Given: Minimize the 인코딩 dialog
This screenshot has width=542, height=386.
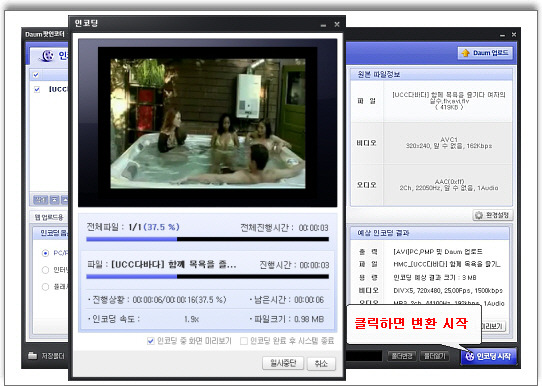Looking at the screenshot, I should [x=323, y=25].
